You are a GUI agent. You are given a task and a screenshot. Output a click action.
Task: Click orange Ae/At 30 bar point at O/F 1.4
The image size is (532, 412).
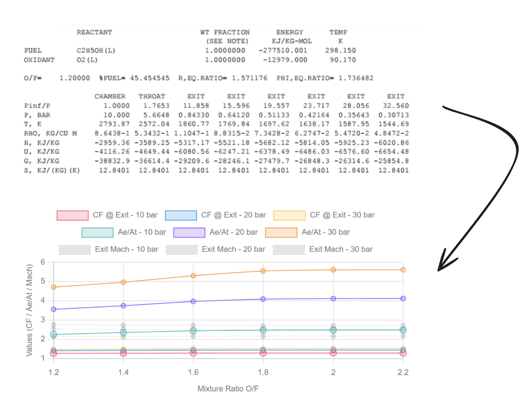coord(123,282)
